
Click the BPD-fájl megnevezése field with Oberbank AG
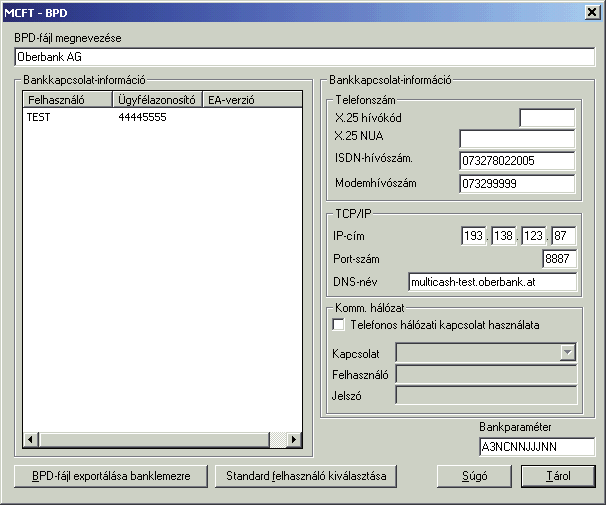[x=305, y=57]
